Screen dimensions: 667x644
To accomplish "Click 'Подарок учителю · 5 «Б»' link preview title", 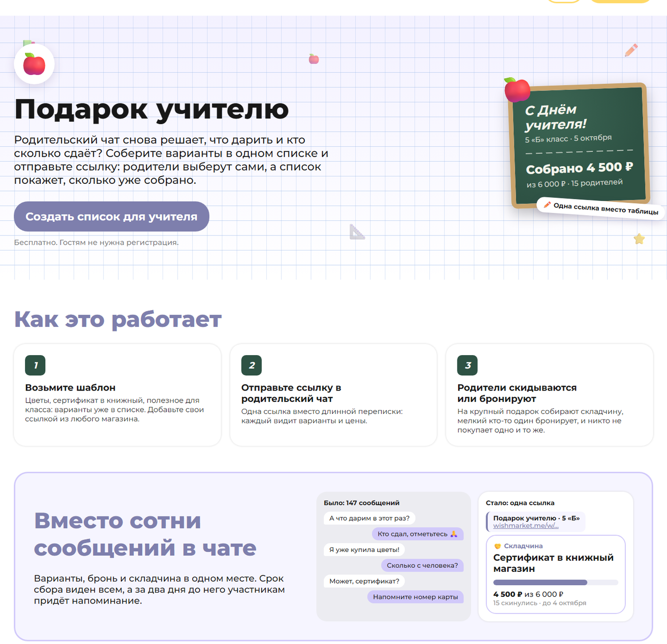I will point(537,518).
